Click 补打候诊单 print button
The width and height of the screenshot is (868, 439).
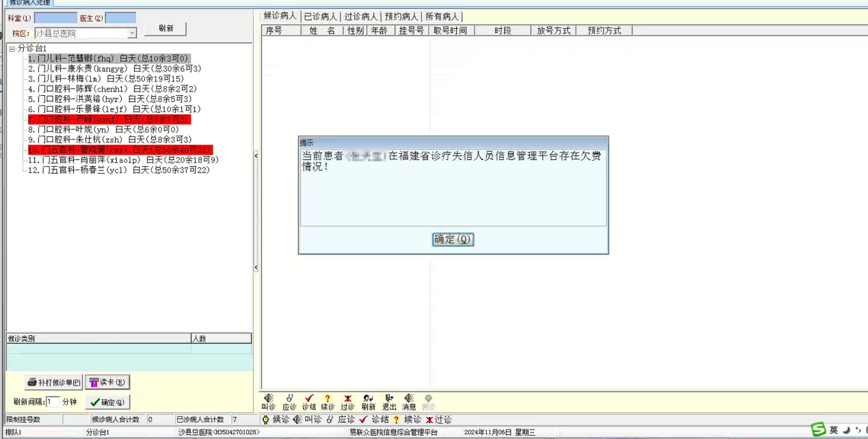(53, 382)
